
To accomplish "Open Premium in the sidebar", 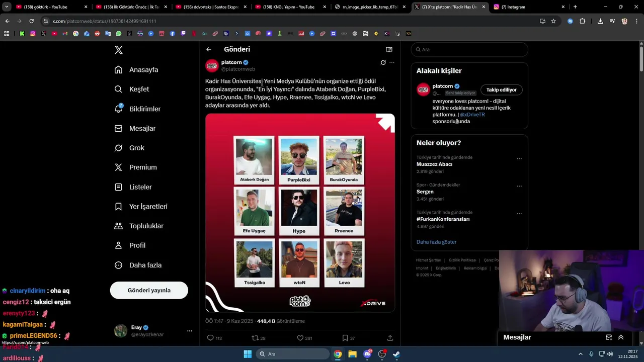I will click(x=136, y=167).
